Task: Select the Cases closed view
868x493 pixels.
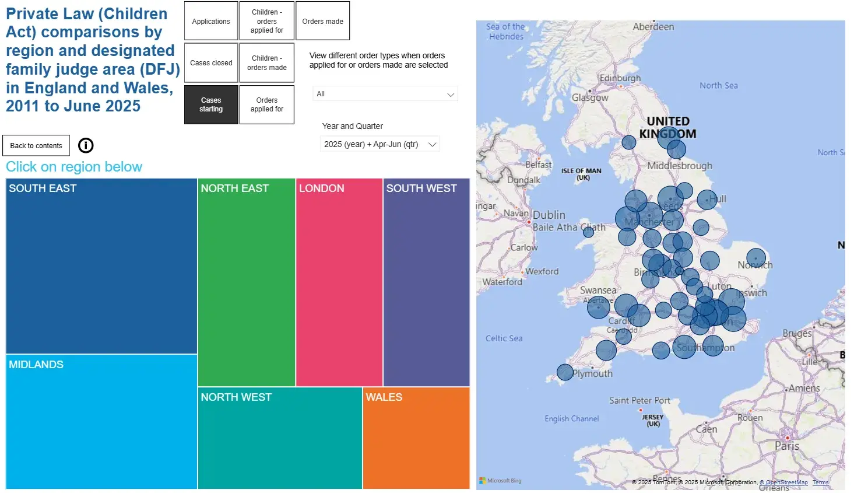Action: point(210,62)
